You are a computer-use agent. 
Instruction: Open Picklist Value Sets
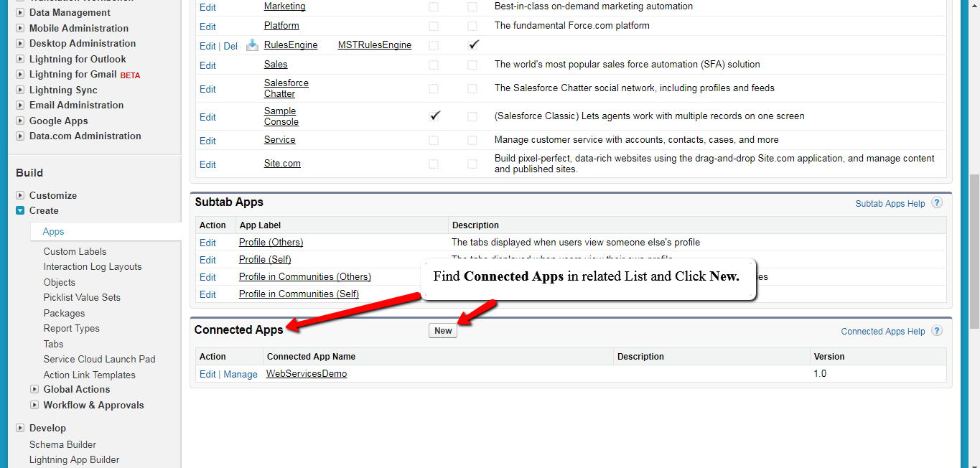[x=82, y=298]
